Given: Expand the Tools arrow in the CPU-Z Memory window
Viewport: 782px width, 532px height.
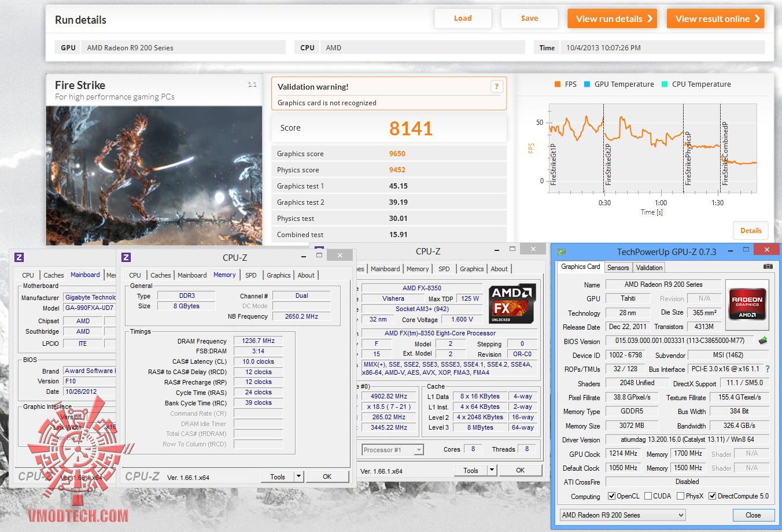Looking at the screenshot, I should pyautogui.click(x=299, y=476).
